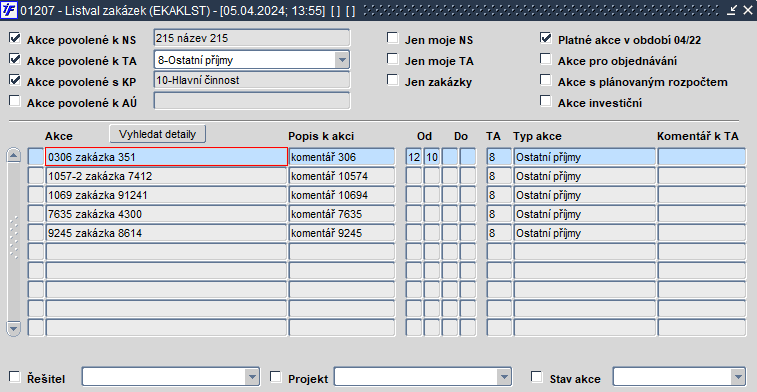
Task: Open the 8-Ostatní příjmy TA dropdown
Action: pyautogui.click(x=342, y=60)
